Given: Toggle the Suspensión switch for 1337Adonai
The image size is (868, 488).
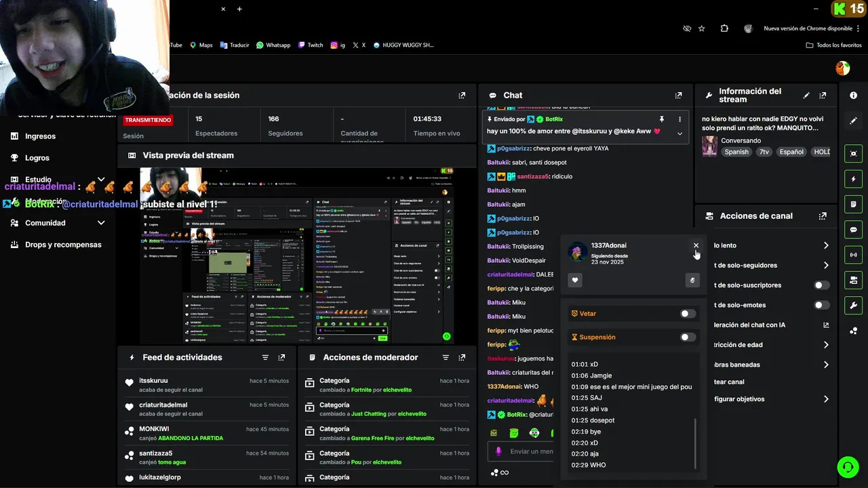Looking at the screenshot, I should (x=688, y=337).
